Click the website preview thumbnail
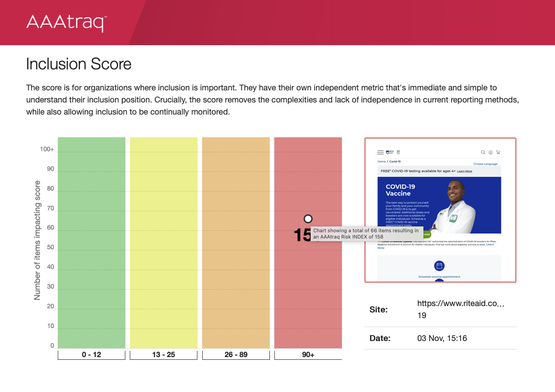555x392 pixels. coord(441,209)
